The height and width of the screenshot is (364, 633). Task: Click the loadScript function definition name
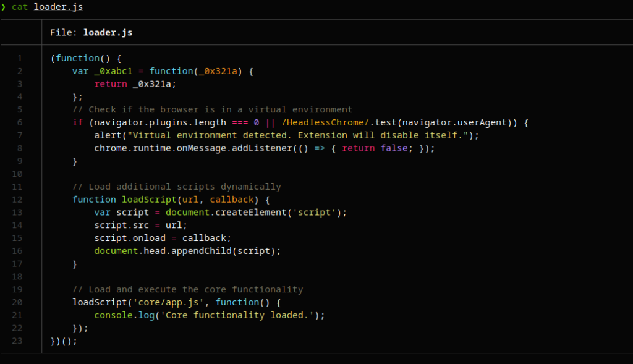click(146, 200)
